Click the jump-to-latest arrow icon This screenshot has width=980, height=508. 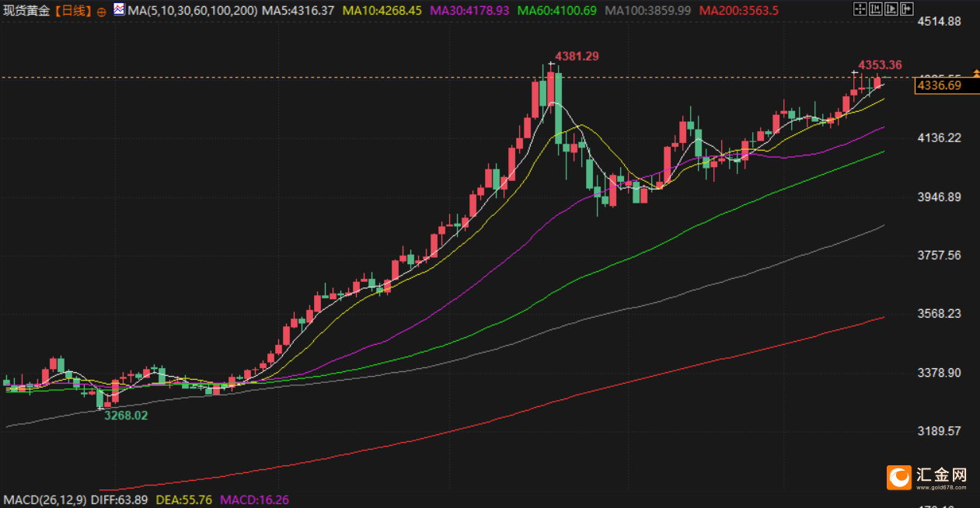(x=907, y=9)
